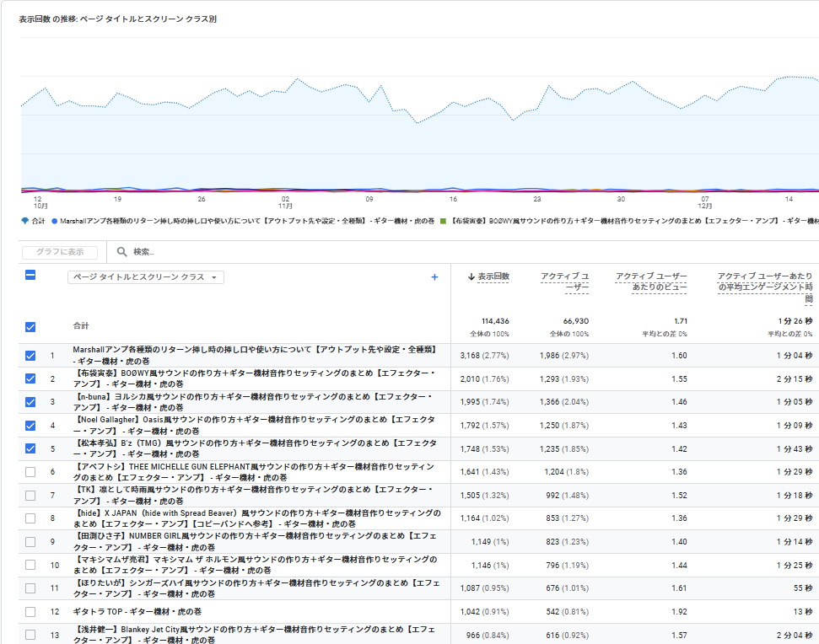Image resolution: width=819 pixels, height=644 pixels.
Task: Click the 合計 legend marker below the chart
Action: click(x=24, y=221)
